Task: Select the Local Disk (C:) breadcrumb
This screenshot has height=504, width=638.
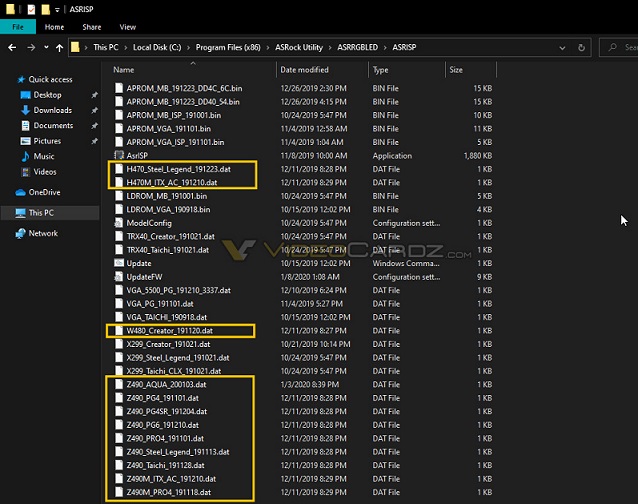Action: click(157, 47)
